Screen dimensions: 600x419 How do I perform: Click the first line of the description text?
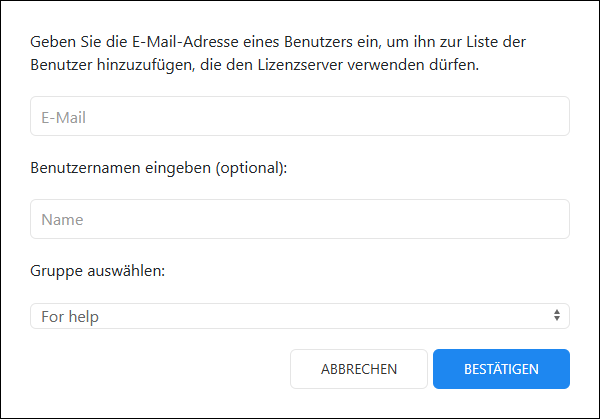tap(278, 42)
